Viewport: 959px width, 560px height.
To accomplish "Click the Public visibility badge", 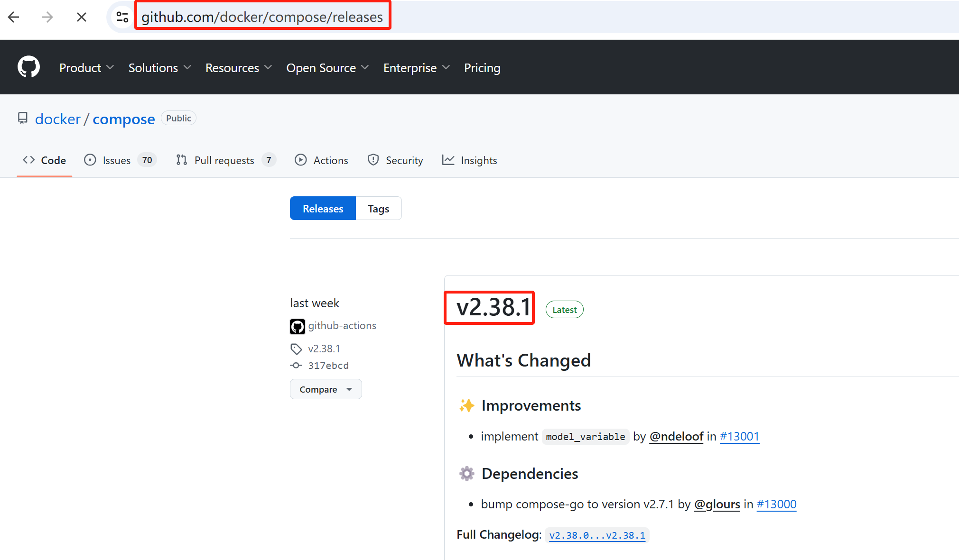I will pos(178,118).
